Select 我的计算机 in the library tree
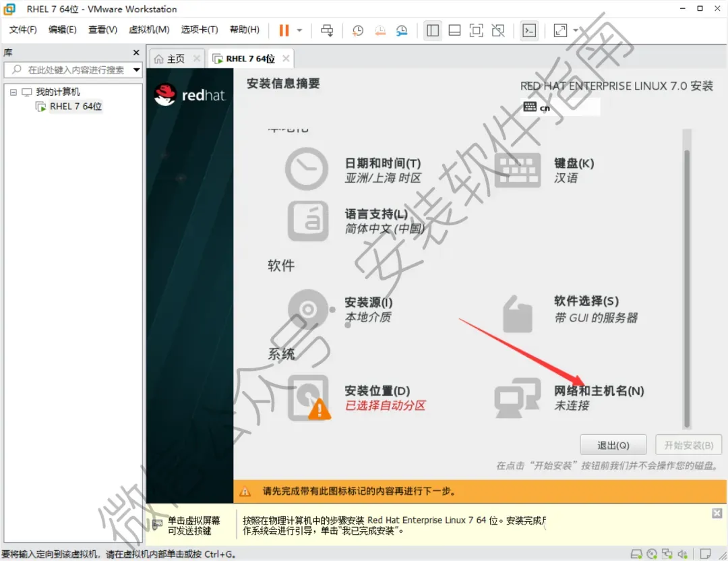This screenshot has width=728, height=561. click(57, 92)
